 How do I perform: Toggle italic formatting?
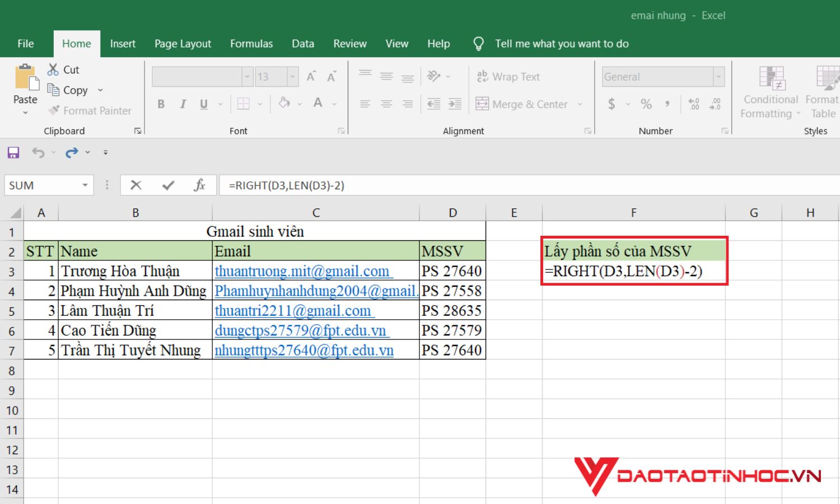click(x=183, y=104)
